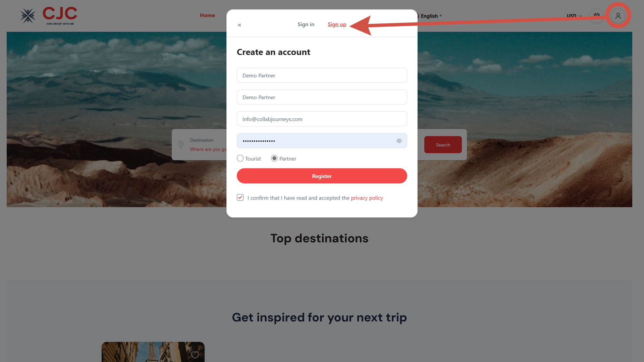Screen dimensions: 644x362
Task: Show password with the eye icon
Action: 399,141
